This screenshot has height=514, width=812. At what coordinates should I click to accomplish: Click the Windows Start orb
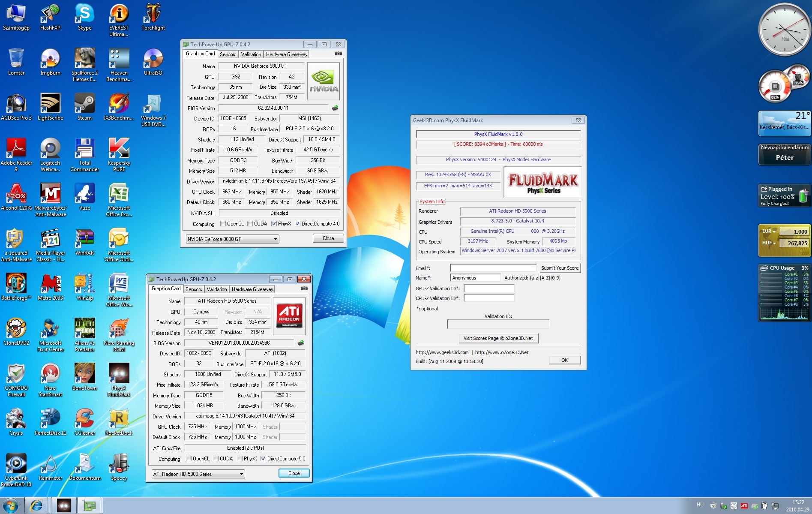click(11, 506)
